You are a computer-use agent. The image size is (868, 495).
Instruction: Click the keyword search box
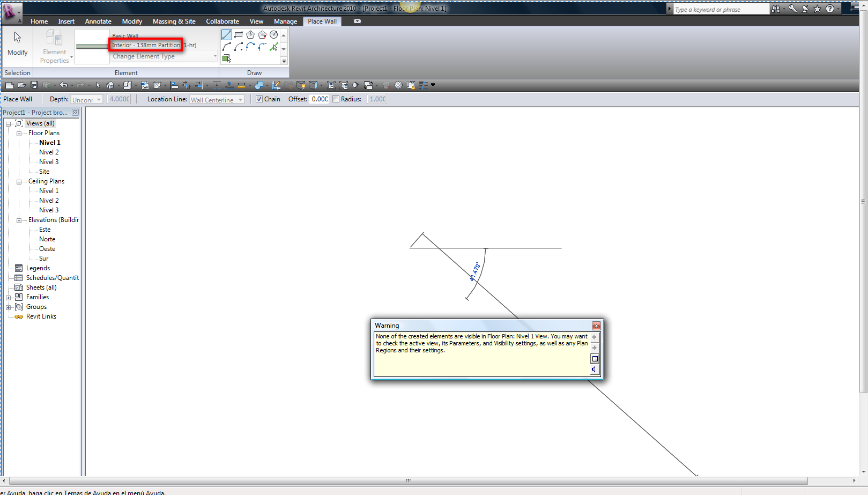[721, 9]
